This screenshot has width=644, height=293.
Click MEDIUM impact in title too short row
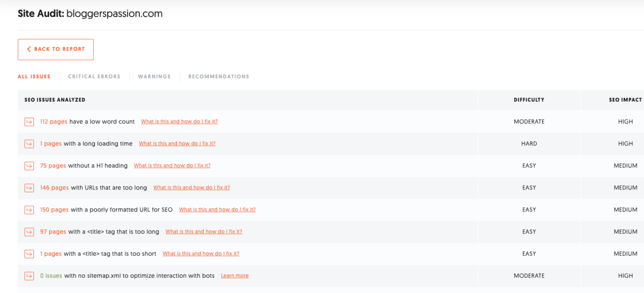626,254
